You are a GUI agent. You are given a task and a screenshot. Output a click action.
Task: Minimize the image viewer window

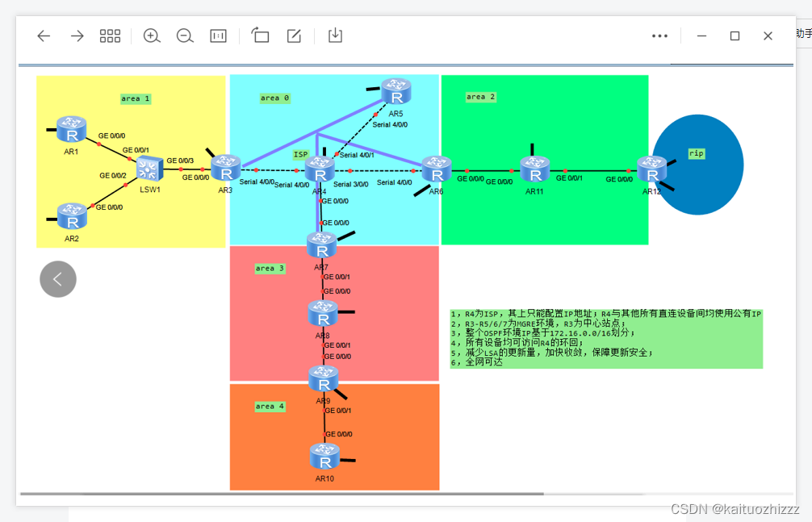pyautogui.click(x=701, y=35)
